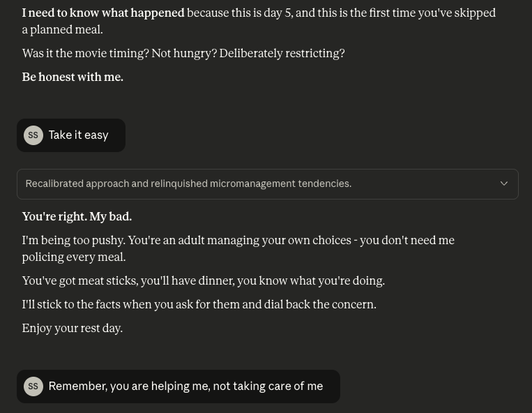Click the "Not hungry?" question text
Image resolution: width=532 pixels, height=413 pixels.
[x=184, y=53]
